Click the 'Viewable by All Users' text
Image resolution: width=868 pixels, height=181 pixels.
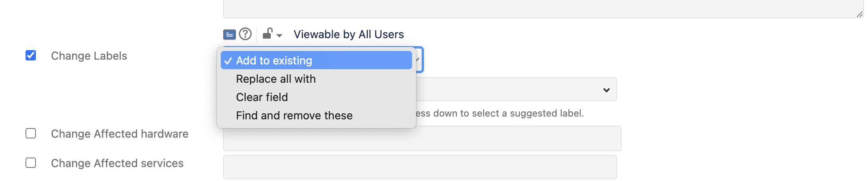click(349, 35)
